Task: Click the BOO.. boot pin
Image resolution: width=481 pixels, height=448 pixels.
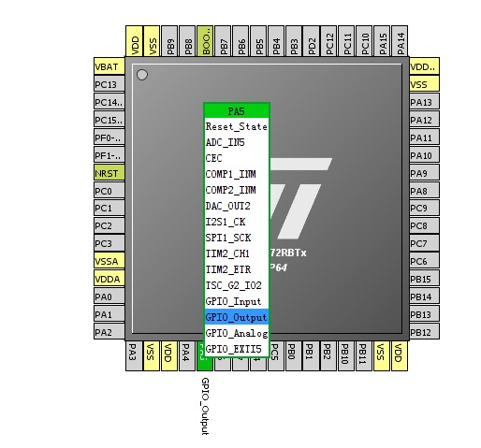Action: [x=205, y=41]
